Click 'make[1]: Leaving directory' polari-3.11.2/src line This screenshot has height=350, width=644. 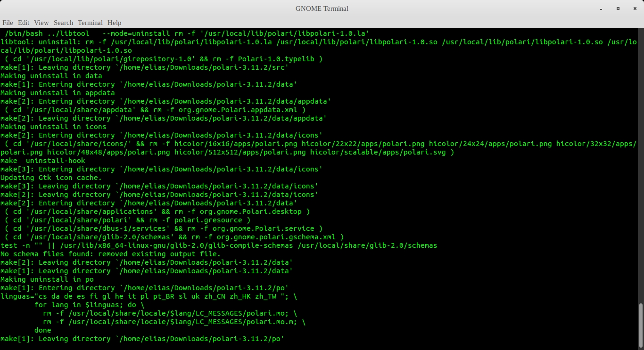click(x=144, y=67)
